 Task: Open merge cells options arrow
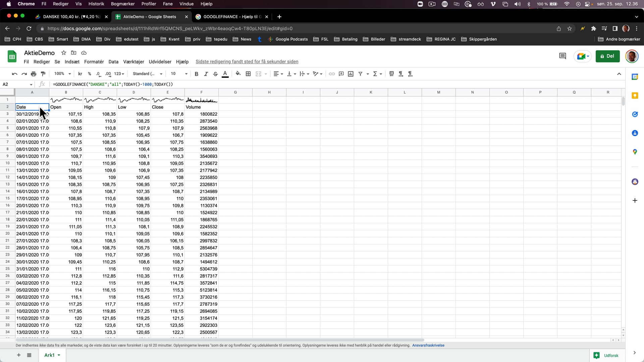[x=266, y=74]
